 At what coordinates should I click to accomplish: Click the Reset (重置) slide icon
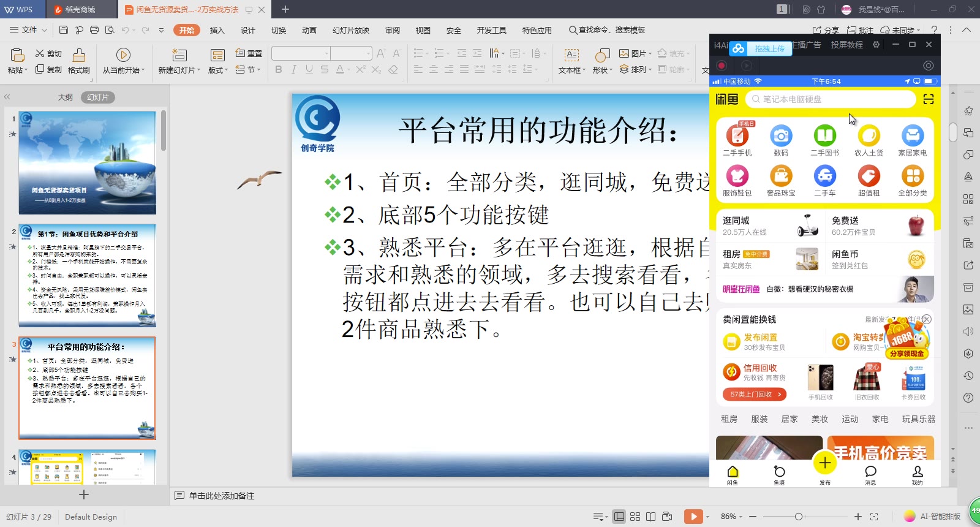pos(241,53)
